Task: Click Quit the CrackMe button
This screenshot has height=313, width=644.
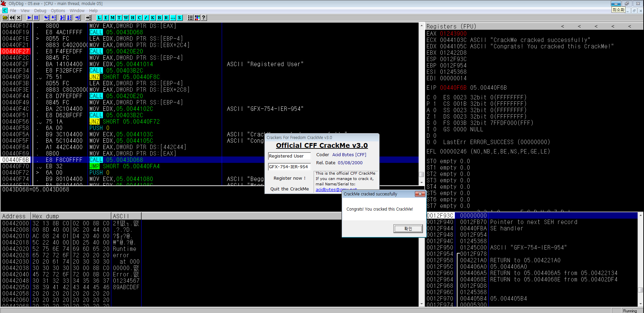Action: click(289, 189)
